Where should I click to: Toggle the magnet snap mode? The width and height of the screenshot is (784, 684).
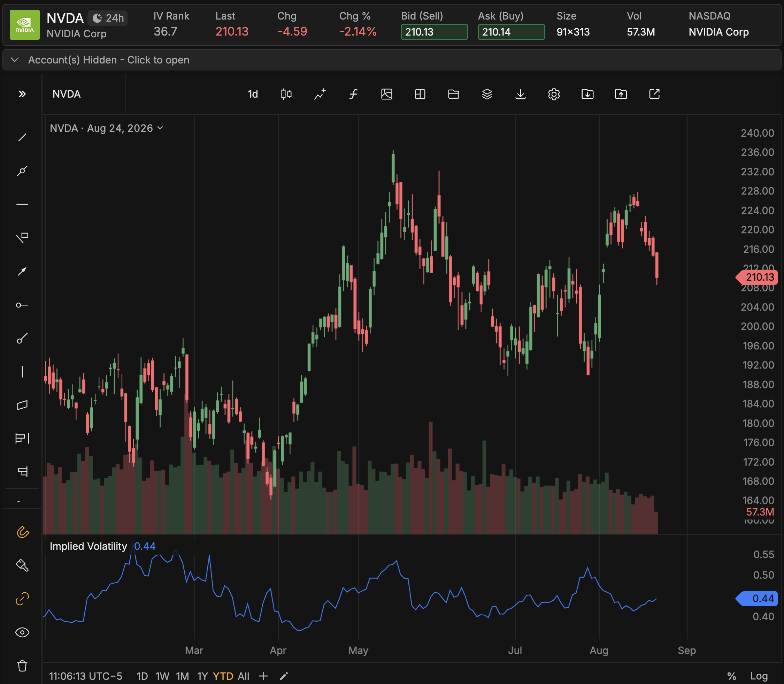[22, 532]
